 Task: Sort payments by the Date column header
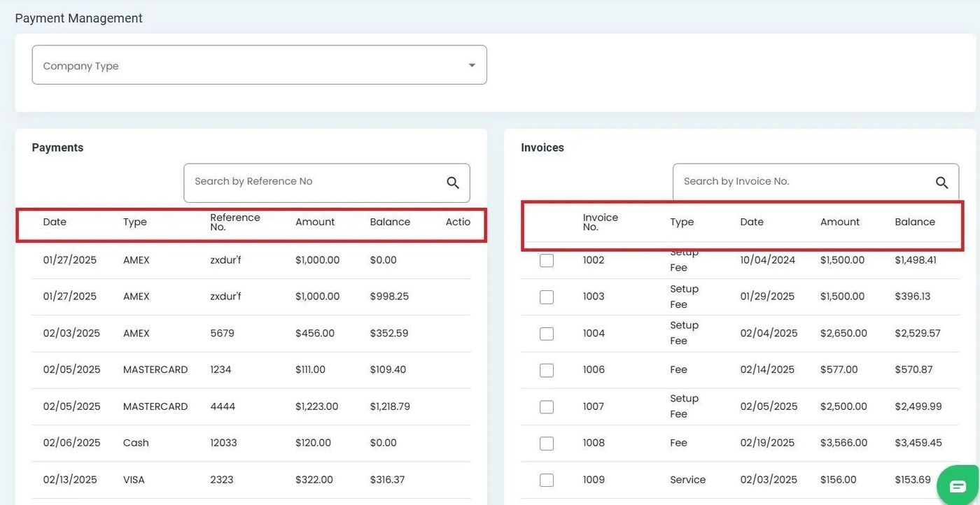55,222
